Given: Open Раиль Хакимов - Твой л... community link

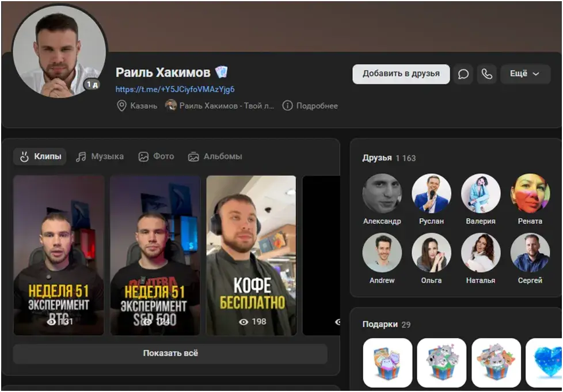Looking at the screenshot, I should (x=220, y=106).
